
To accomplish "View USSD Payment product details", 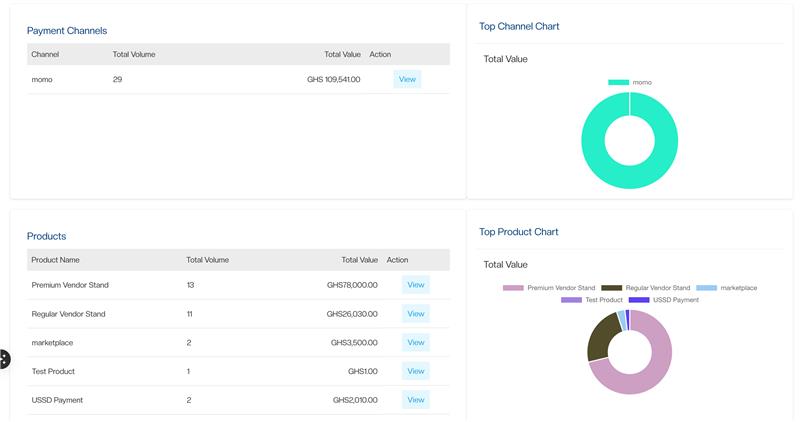I will 416,400.
